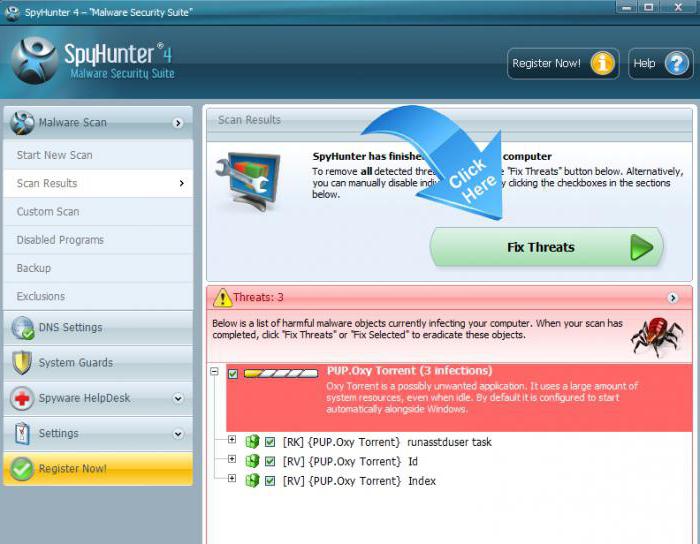
Task: Click the Malware Scan radar icon
Action: (22, 122)
